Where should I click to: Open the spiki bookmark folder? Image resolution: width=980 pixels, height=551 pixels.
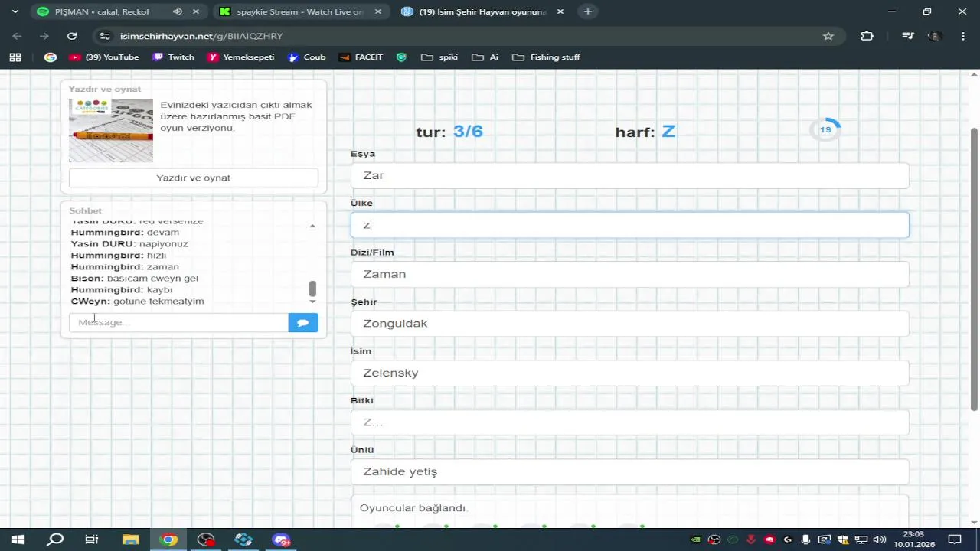439,57
